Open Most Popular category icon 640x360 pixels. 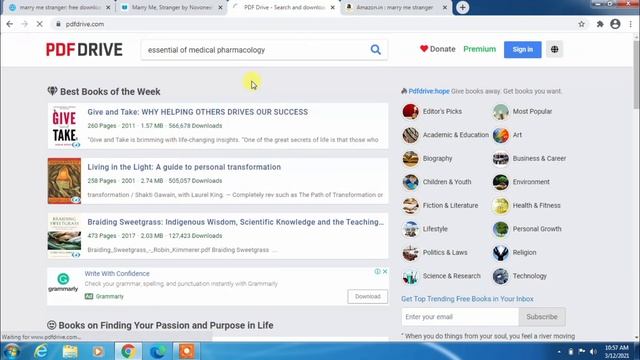coord(500,111)
